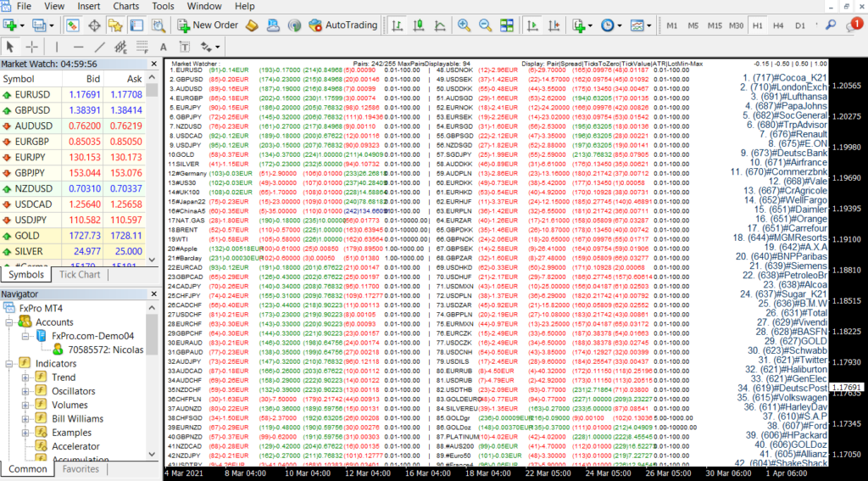The width and height of the screenshot is (868, 481).
Task: Click the Indicators List icon
Action: (x=579, y=25)
